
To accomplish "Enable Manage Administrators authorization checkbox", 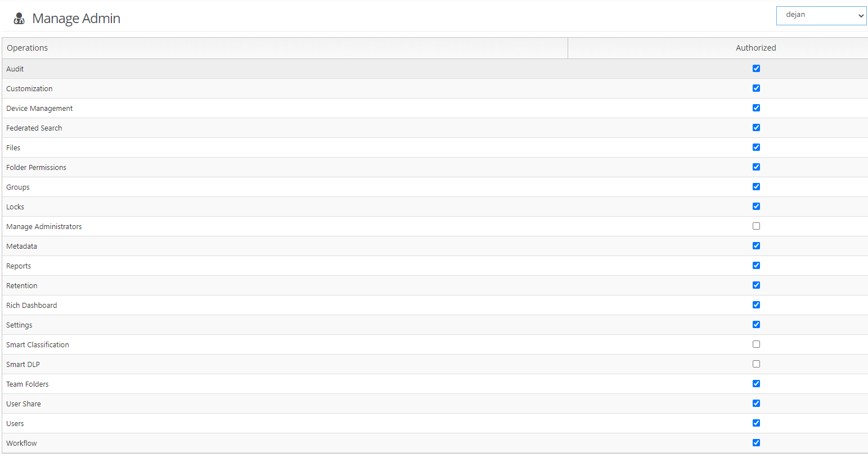I will (x=756, y=226).
